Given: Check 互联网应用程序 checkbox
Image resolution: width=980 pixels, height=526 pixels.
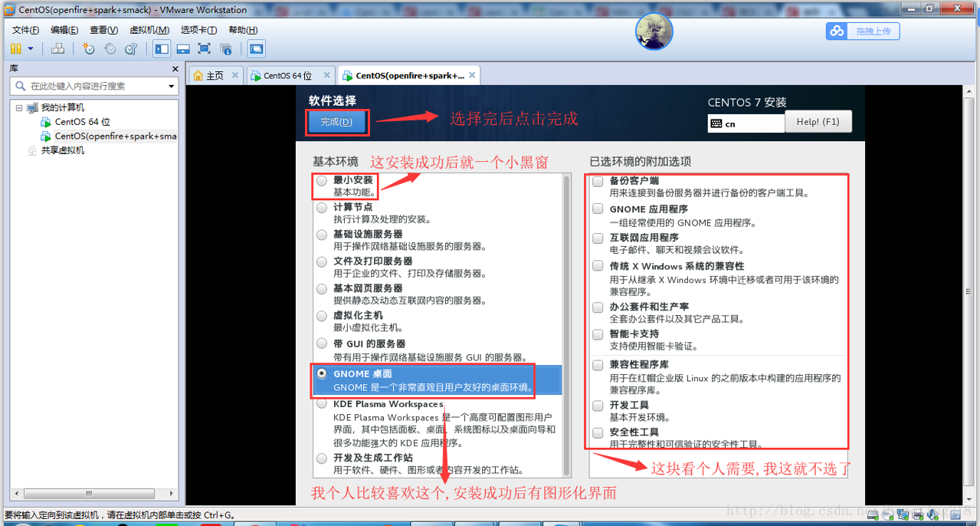Looking at the screenshot, I should [x=598, y=238].
